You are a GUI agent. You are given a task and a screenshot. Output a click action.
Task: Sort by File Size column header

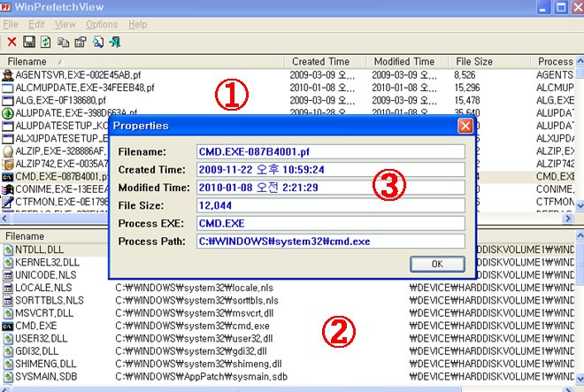point(489,61)
